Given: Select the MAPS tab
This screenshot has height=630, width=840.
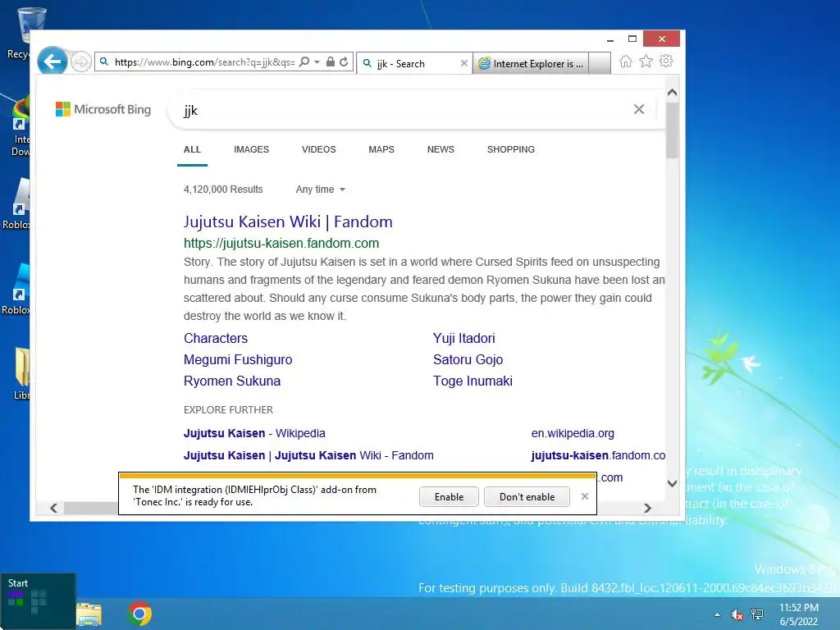Looking at the screenshot, I should coord(381,149).
